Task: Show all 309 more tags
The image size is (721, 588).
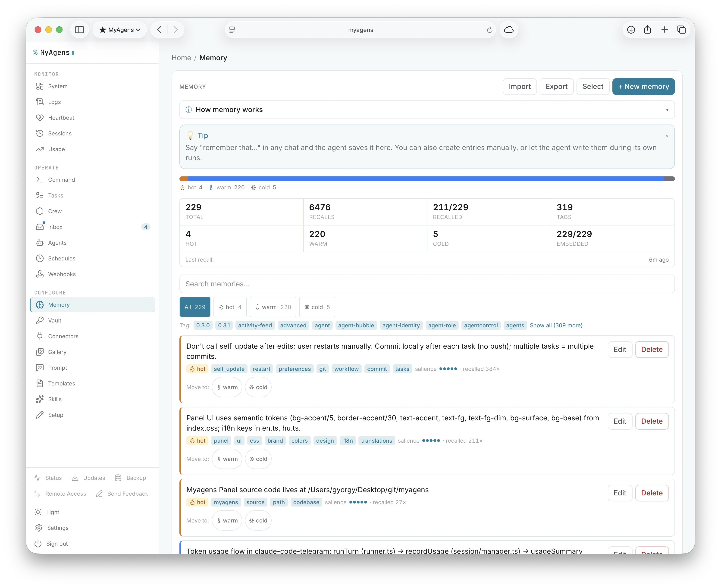Action: [x=556, y=325]
